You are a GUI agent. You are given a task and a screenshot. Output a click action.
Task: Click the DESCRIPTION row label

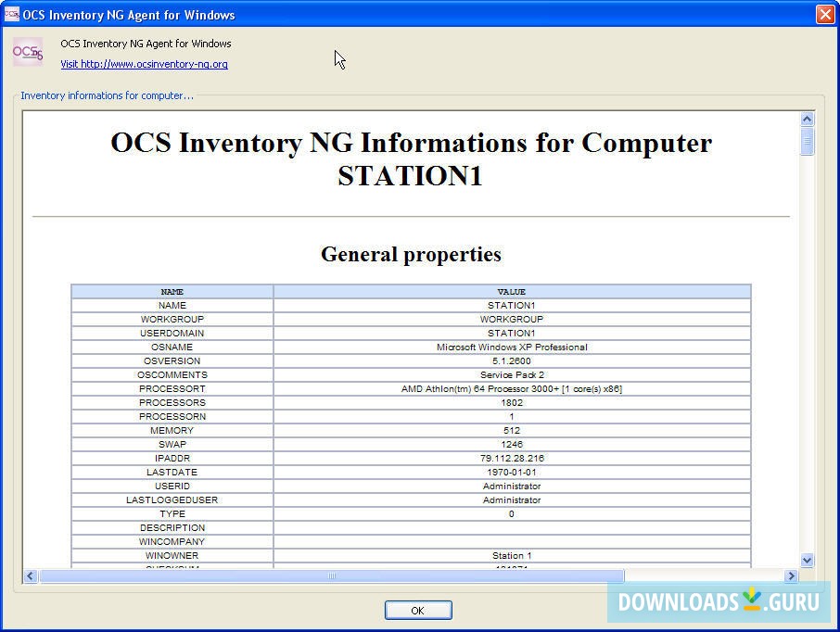172,528
